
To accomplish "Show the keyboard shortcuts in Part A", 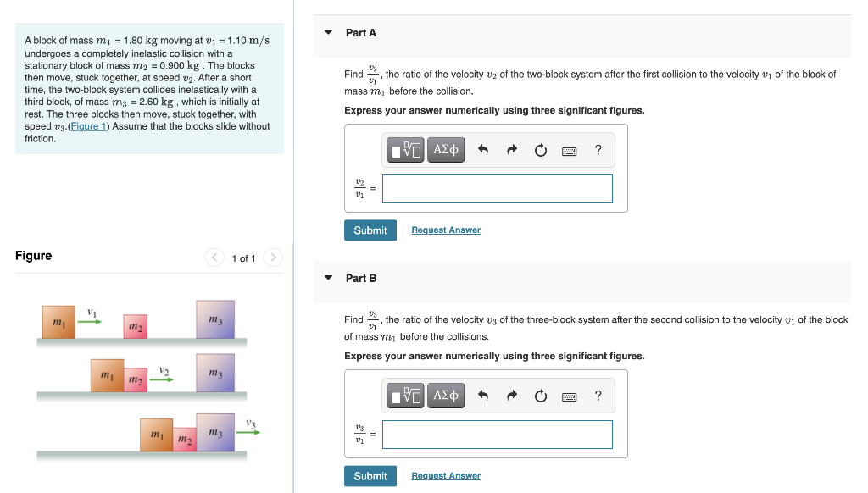I will click(568, 149).
